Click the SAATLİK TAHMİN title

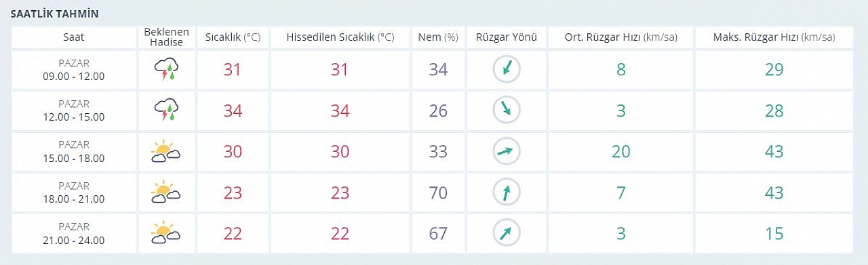(54, 14)
